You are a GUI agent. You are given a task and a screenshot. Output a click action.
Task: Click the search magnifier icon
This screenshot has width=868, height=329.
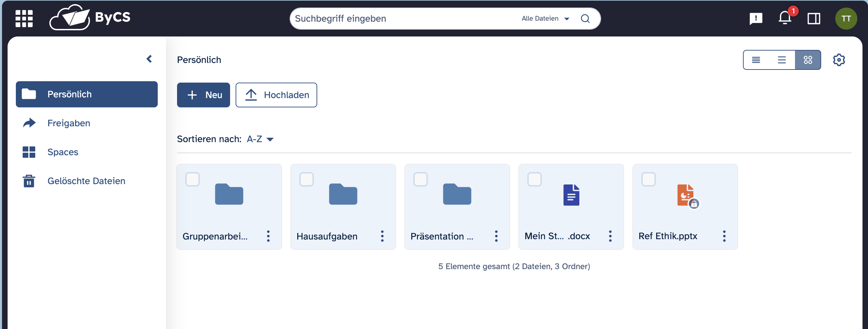pyautogui.click(x=585, y=19)
